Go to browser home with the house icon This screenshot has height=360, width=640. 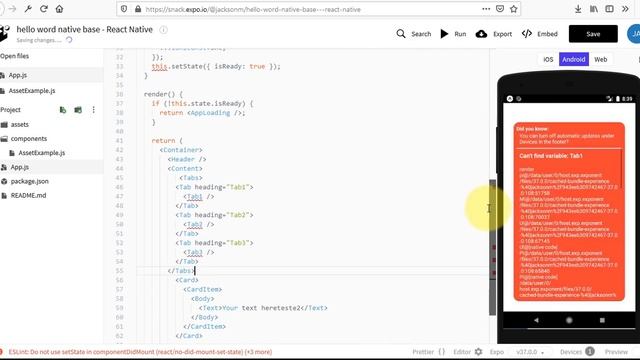coord(59,9)
